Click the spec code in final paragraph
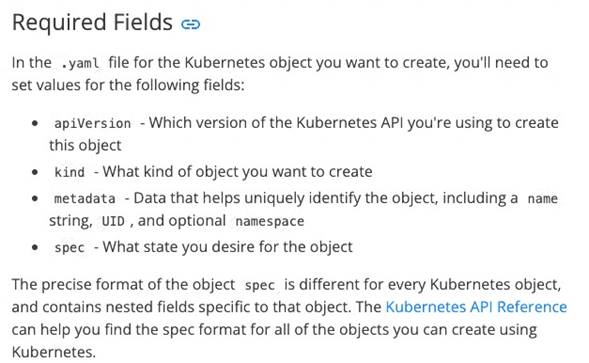This screenshot has width=589, height=363. tap(260, 285)
